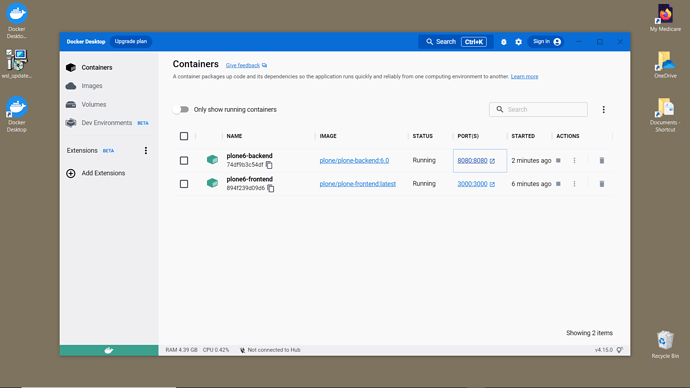This screenshot has width=690, height=388.
Task: Click the containers Search input field
Action: click(538, 110)
